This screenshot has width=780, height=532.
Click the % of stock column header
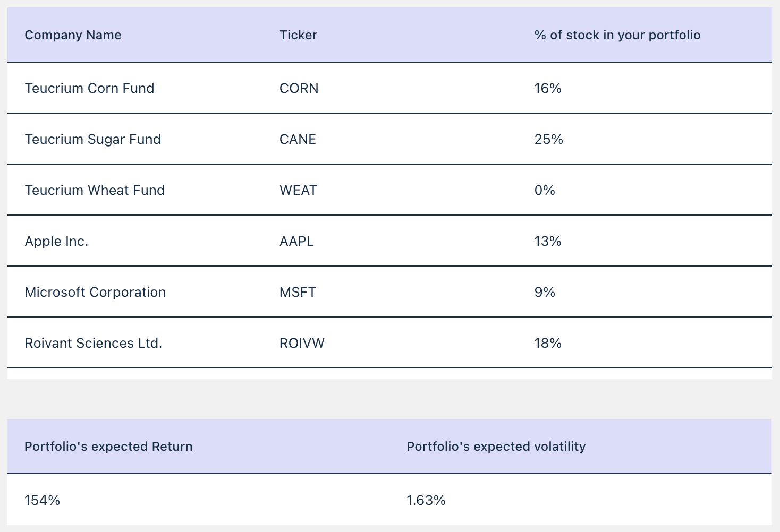617,35
